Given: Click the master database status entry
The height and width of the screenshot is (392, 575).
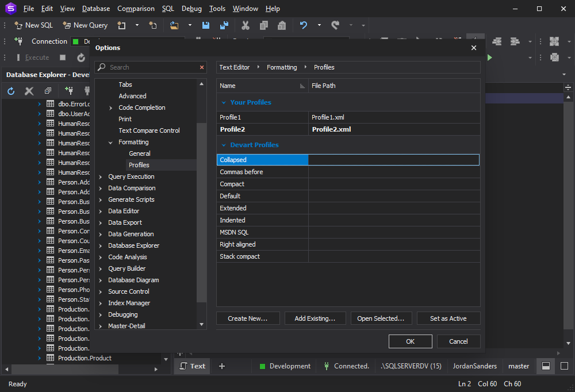Looking at the screenshot, I should pos(519,366).
